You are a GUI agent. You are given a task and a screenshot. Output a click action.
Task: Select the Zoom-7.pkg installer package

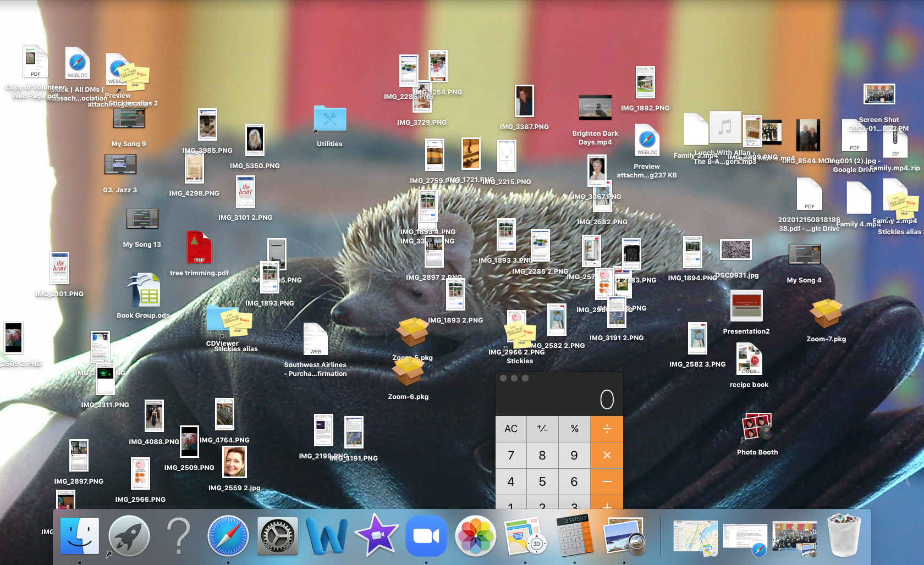[x=826, y=313]
